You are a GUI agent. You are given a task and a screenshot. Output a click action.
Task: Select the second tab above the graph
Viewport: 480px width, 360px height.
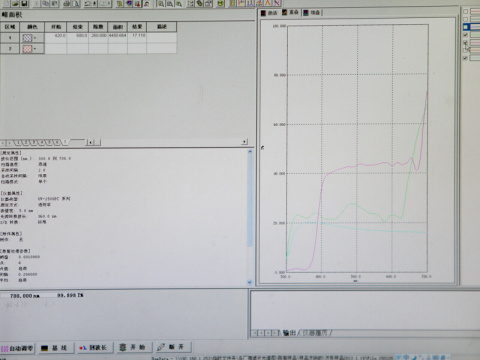(290, 12)
